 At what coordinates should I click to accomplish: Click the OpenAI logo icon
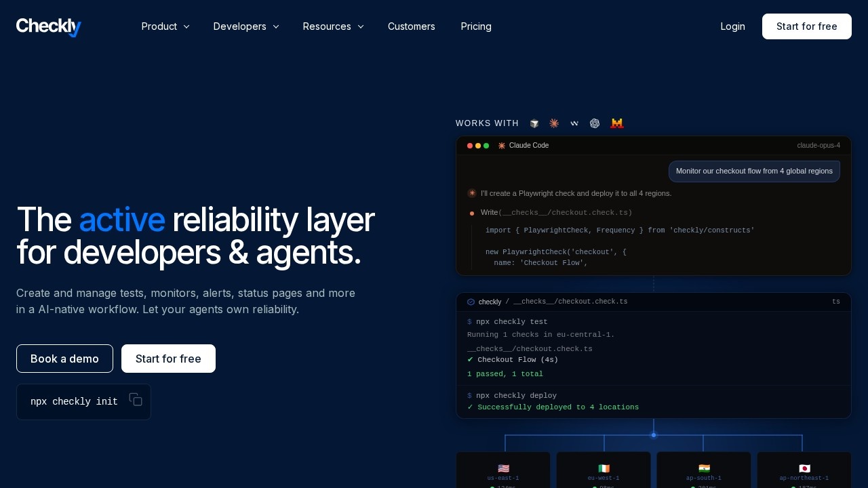[x=595, y=123]
